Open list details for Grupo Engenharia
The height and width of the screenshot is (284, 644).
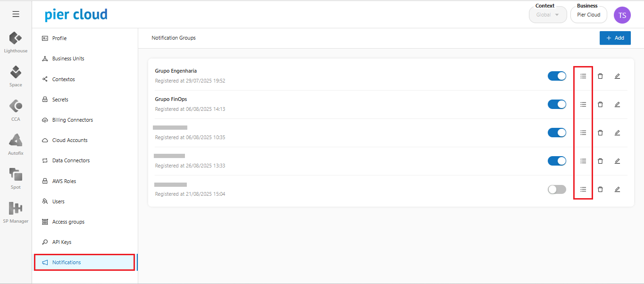click(x=583, y=76)
